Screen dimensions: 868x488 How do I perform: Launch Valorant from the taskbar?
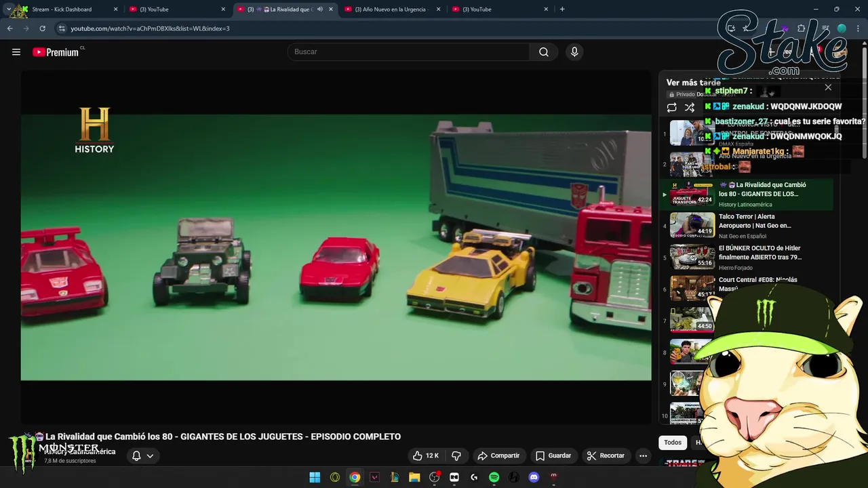pos(374,477)
